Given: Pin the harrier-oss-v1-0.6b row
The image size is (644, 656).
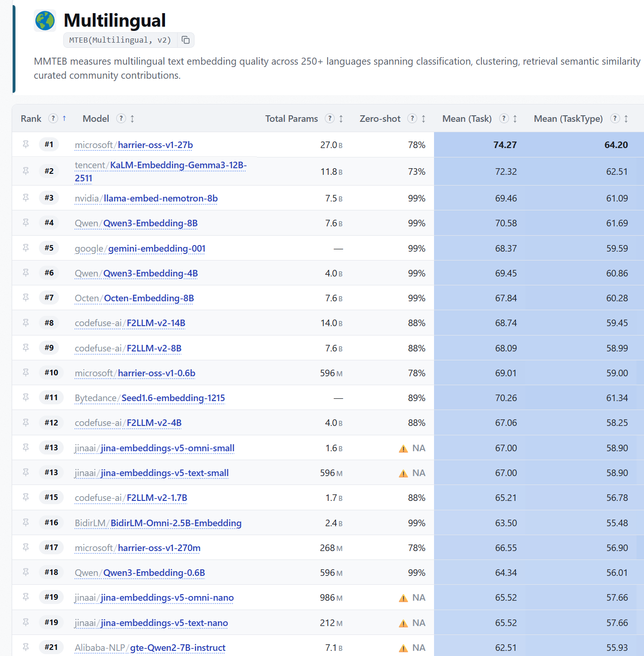Looking at the screenshot, I should click(26, 373).
